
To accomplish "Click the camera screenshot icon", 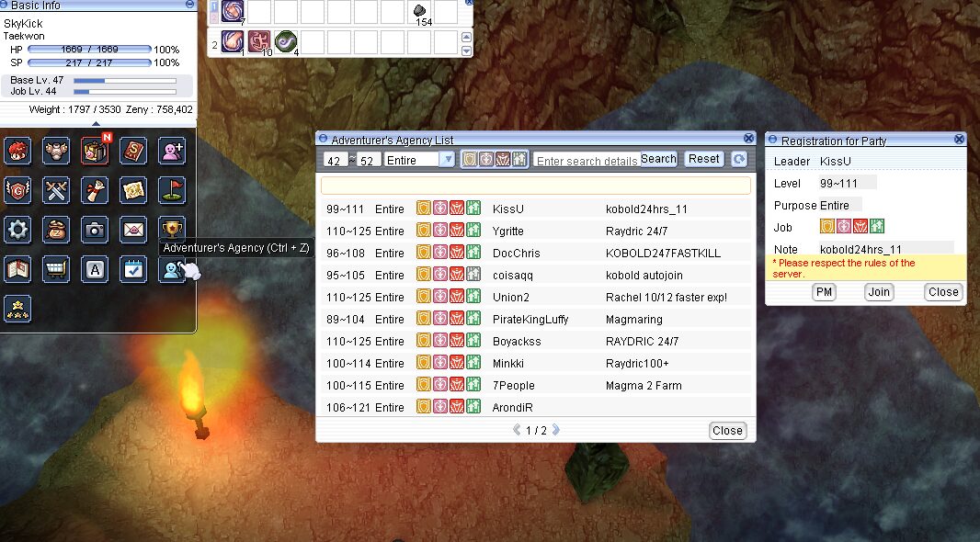I will point(95,229).
